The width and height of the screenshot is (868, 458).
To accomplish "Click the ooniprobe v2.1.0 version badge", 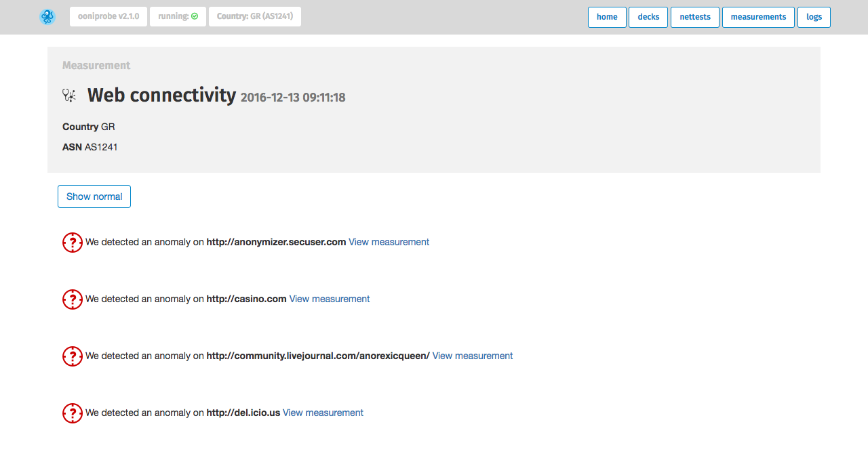I will (x=108, y=16).
